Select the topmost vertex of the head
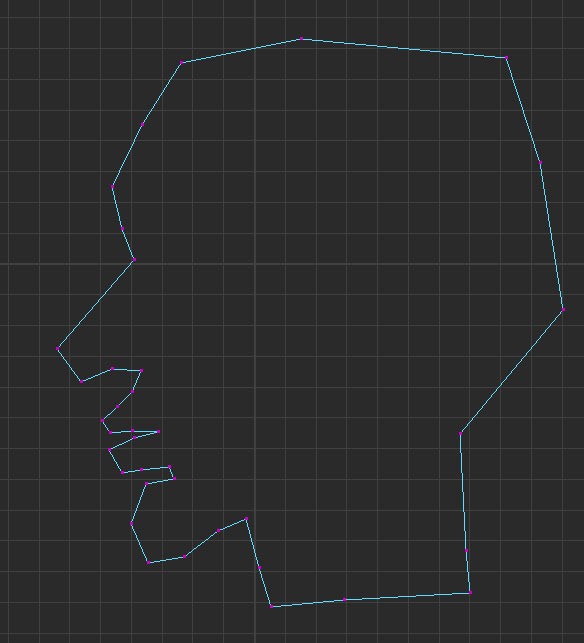 [301, 39]
